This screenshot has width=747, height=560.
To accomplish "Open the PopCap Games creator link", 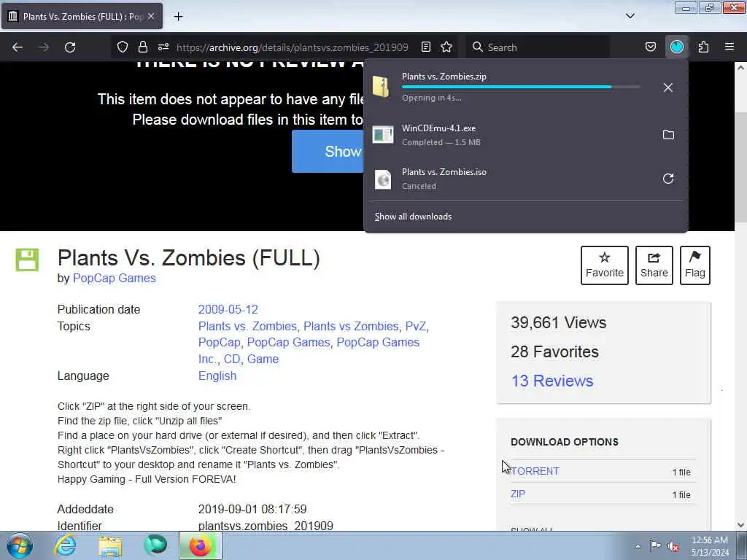I will click(115, 278).
